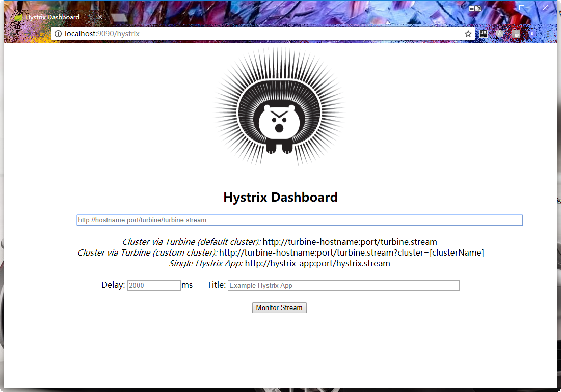Viewport: 561px width, 392px height.
Task: Click the turbine stream URL input field
Action: pyautogui.click(x=300, y=220)
